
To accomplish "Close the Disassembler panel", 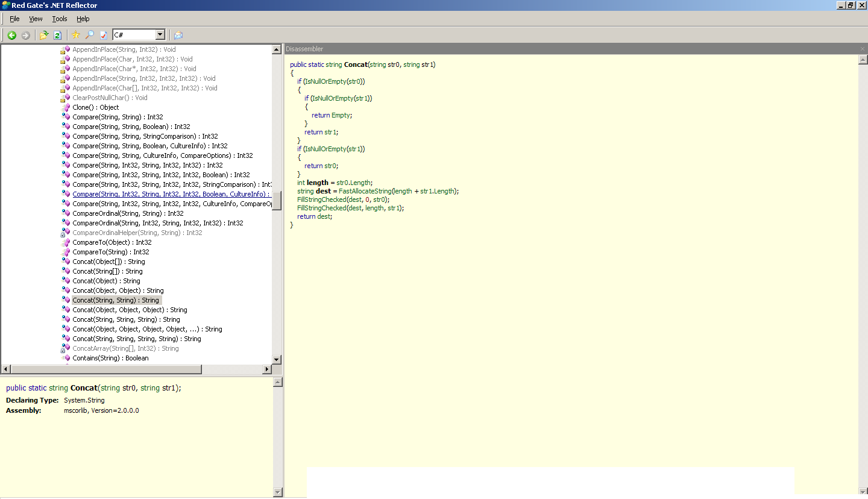I will tap(863, 49).
